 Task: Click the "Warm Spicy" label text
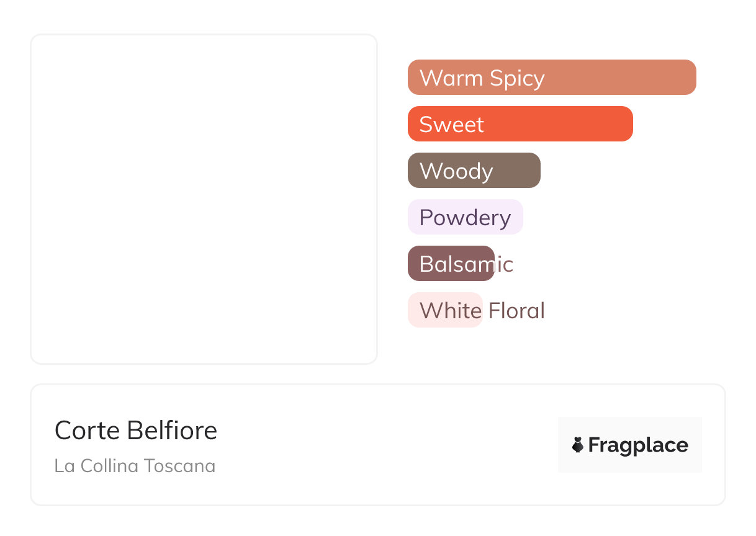(x=482, y=78)
